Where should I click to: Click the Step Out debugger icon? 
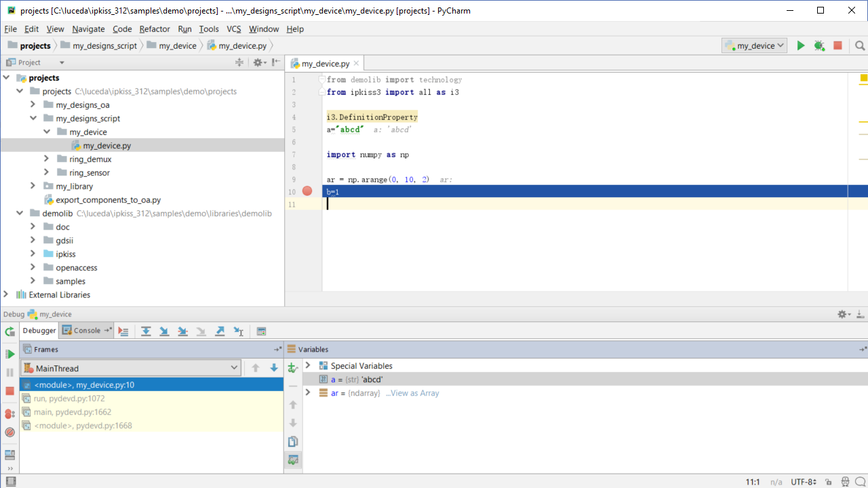coord(220,331)
